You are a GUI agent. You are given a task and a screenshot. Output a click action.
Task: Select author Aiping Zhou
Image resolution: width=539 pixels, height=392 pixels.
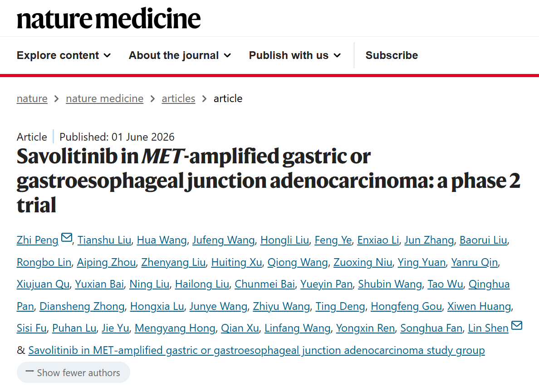(106, 262)
